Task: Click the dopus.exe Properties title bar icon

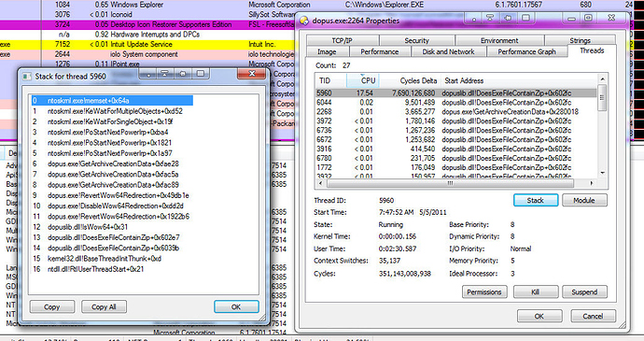Action: [x=304, y=21]
